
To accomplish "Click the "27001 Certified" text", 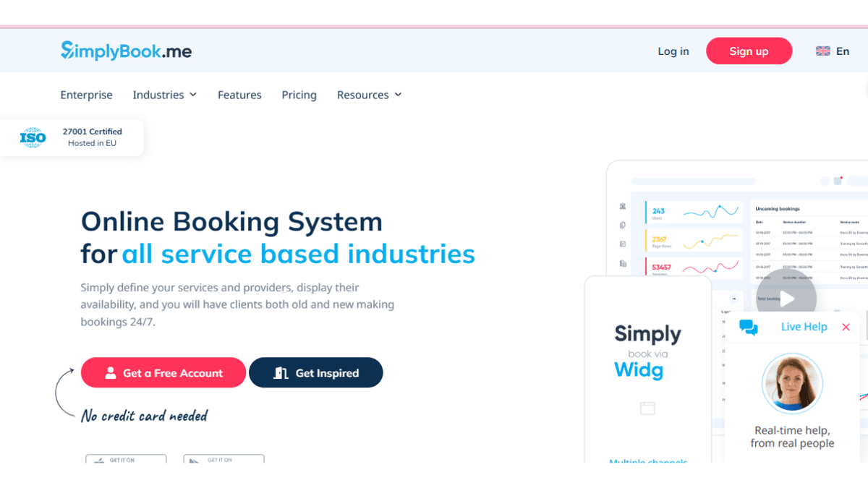I will point(92,132).
